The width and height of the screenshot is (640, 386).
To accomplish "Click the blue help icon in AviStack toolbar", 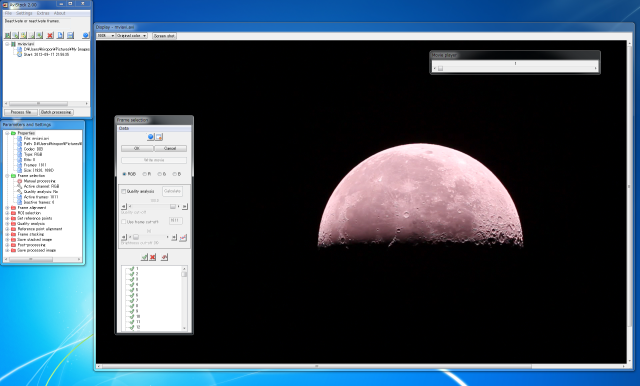I will tap(85, 35).
